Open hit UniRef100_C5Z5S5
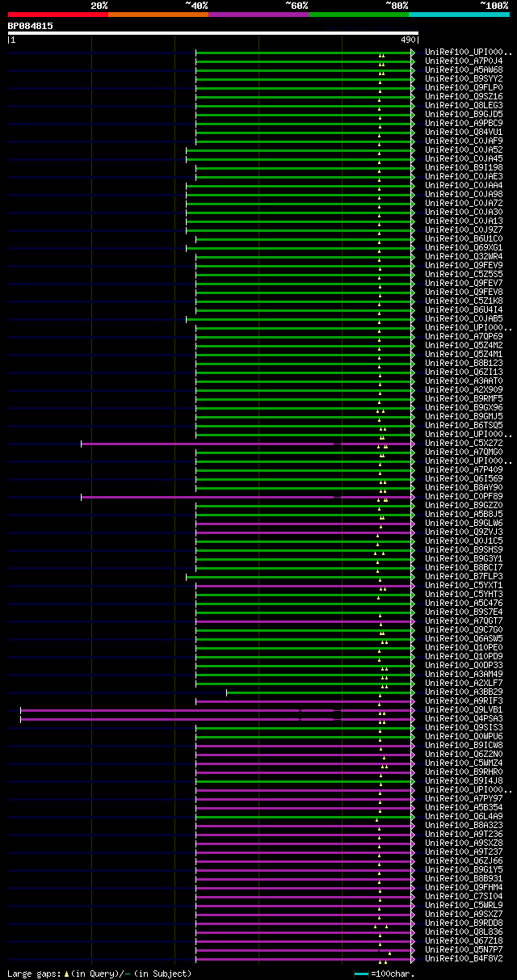 coord(464,274)
